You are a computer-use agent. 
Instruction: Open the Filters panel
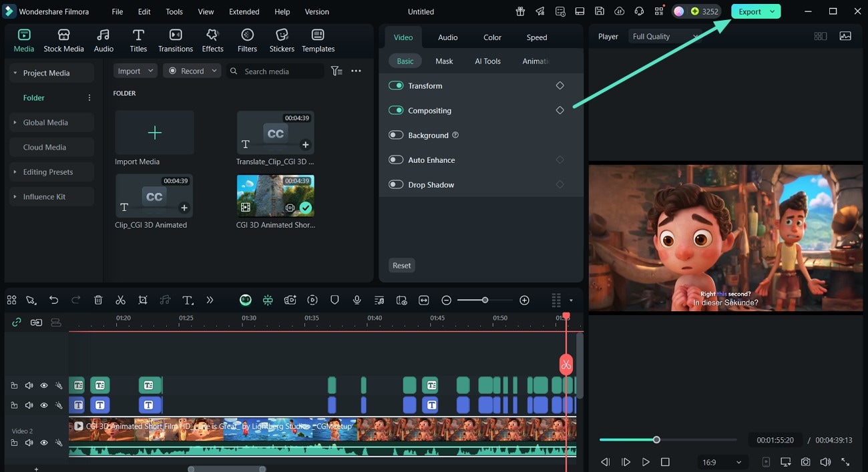pyautogui.click(x=247, y=41)
